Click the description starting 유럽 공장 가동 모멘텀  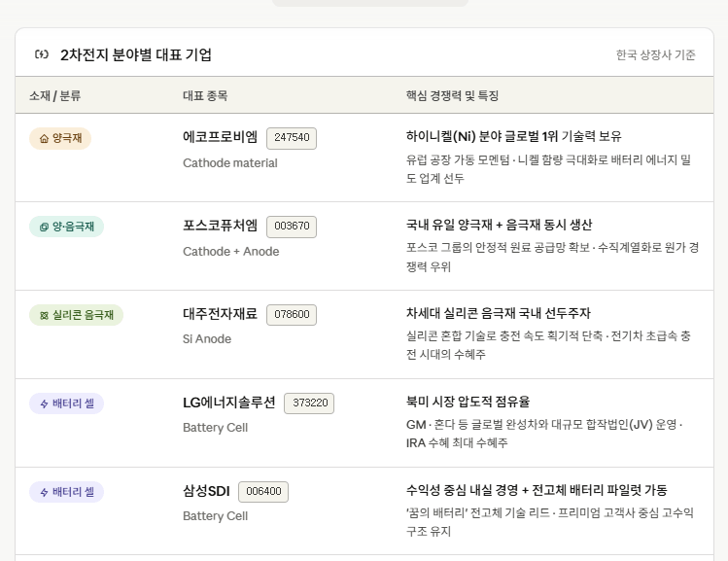point(549,169)
